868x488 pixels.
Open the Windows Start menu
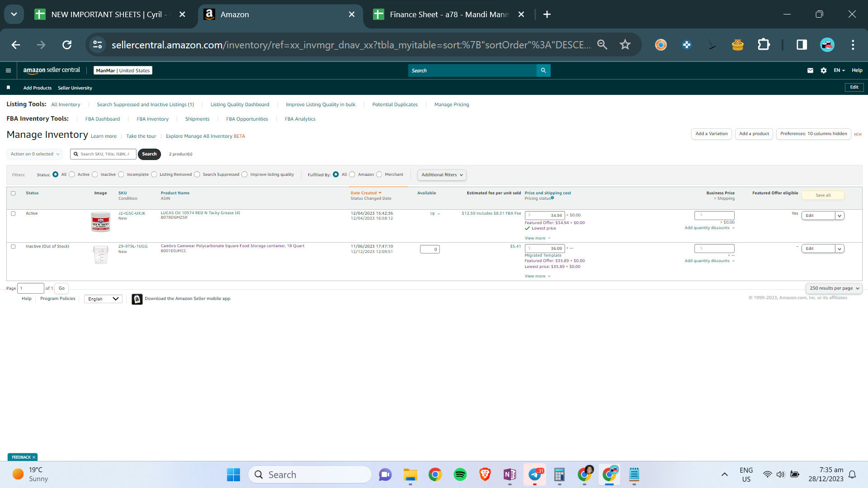(233, 474)
